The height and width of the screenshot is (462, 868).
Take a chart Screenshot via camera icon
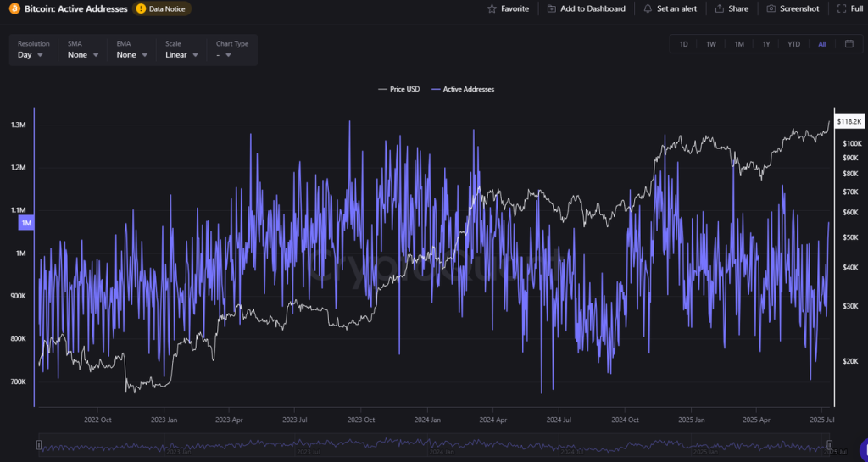coord(771,8)
